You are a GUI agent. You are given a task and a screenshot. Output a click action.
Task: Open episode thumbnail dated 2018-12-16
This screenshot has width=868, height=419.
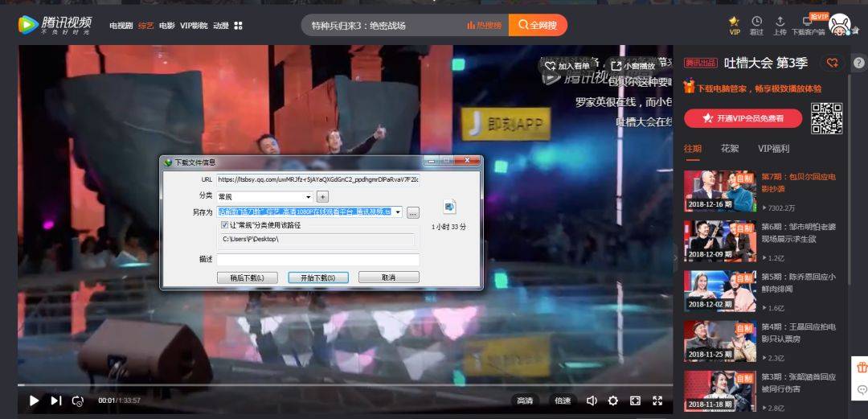click(719, 191)
